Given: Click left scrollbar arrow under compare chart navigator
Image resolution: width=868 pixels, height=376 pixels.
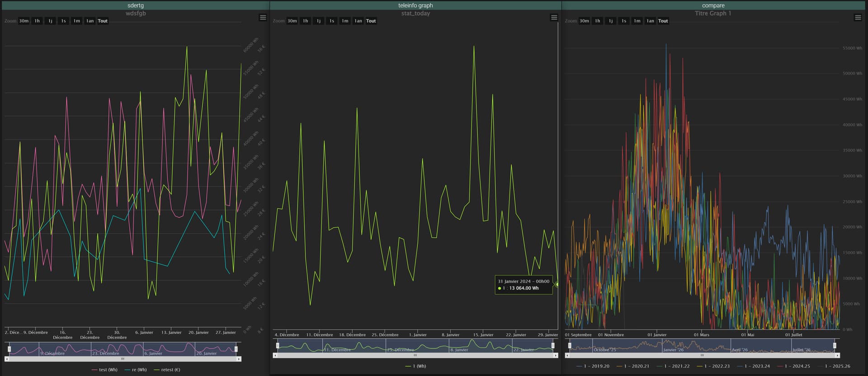Looking at the screenshot, I should point(567,355).
